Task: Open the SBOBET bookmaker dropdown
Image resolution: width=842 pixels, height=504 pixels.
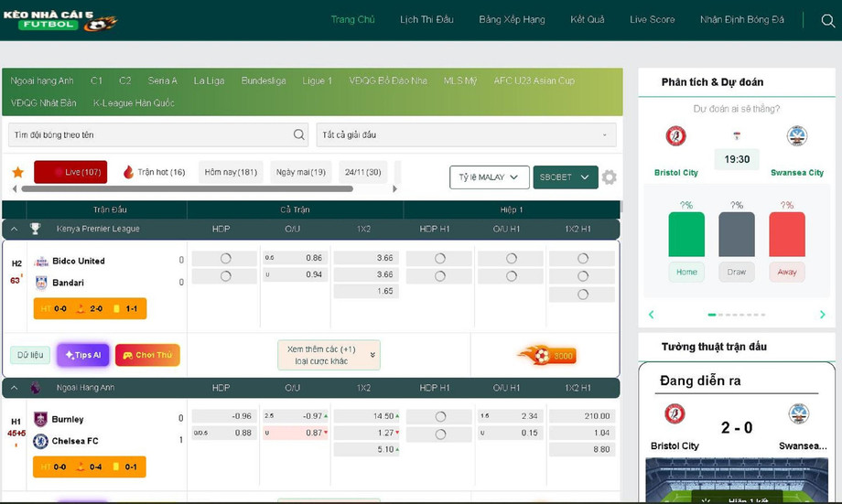Action: (565, 177)
